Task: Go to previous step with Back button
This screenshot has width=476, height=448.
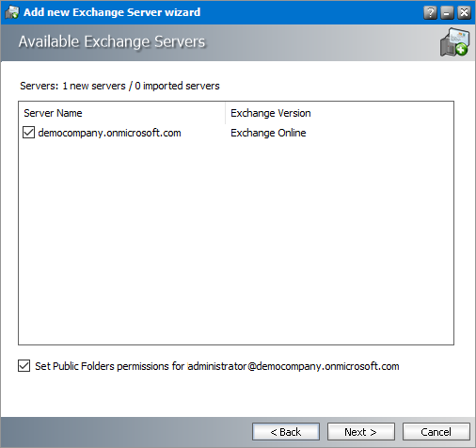Action: 286,432
